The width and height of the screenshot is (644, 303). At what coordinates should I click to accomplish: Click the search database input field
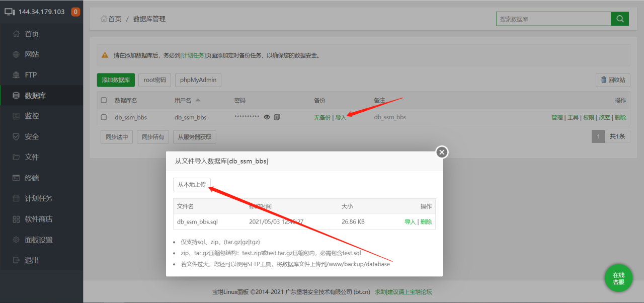(x=553, y=19)
